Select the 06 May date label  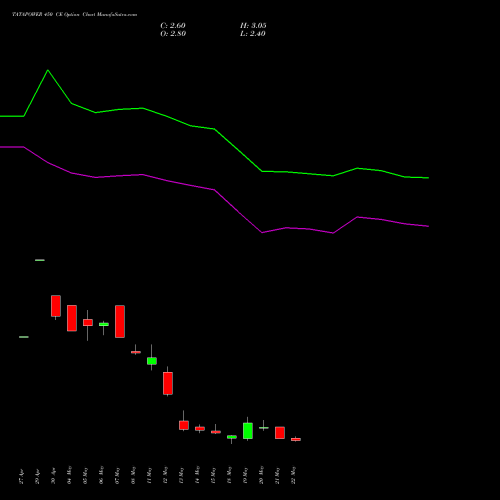[101, 476]
